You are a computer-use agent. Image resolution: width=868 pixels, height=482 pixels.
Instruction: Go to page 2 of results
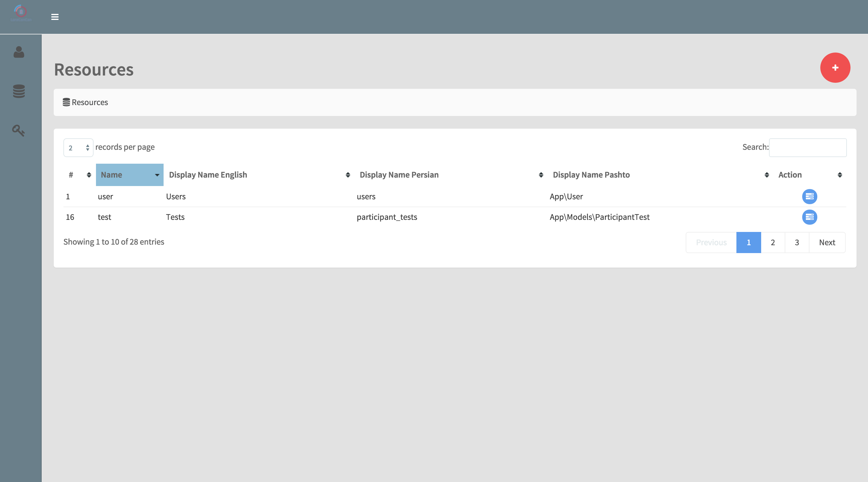pos(773,242)
